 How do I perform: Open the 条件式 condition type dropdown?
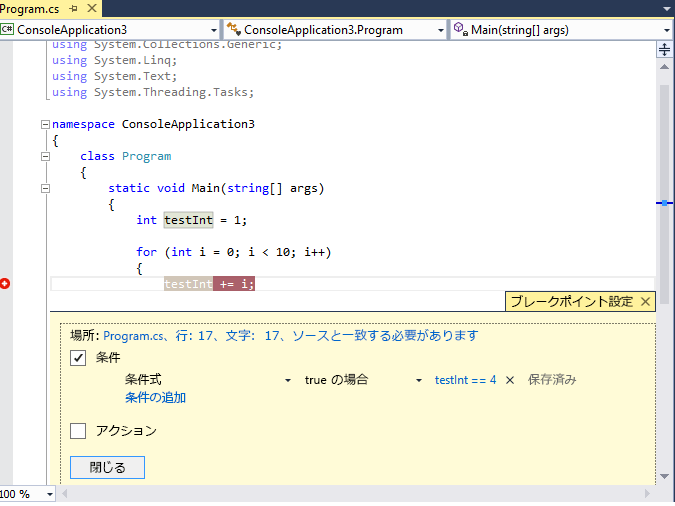point(208,380)
